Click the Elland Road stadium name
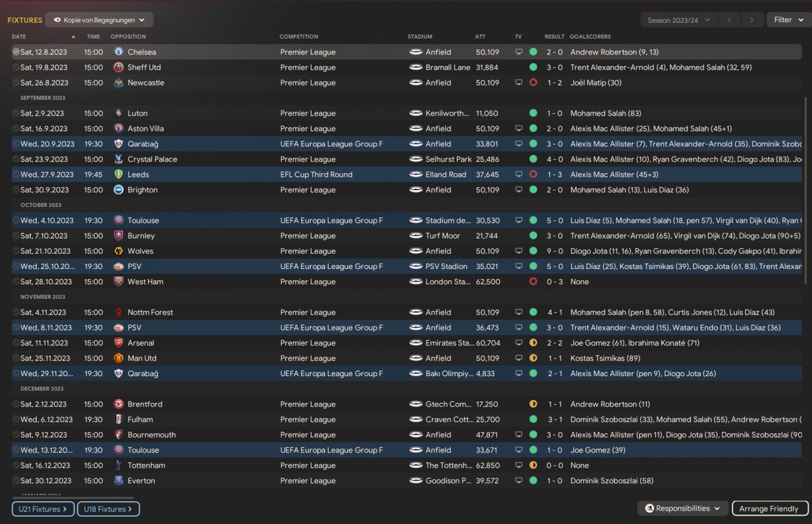The height and width of the screenshot is (524, 812). point(446,174)
